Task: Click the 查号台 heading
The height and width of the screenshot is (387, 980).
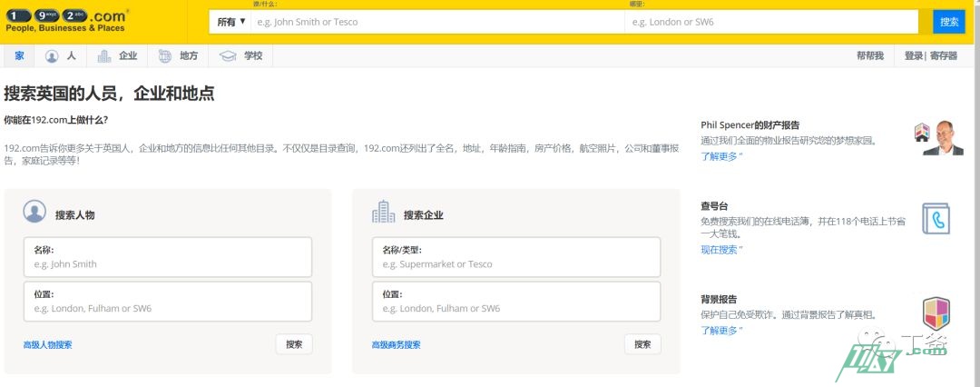Action: pos(714,206)
